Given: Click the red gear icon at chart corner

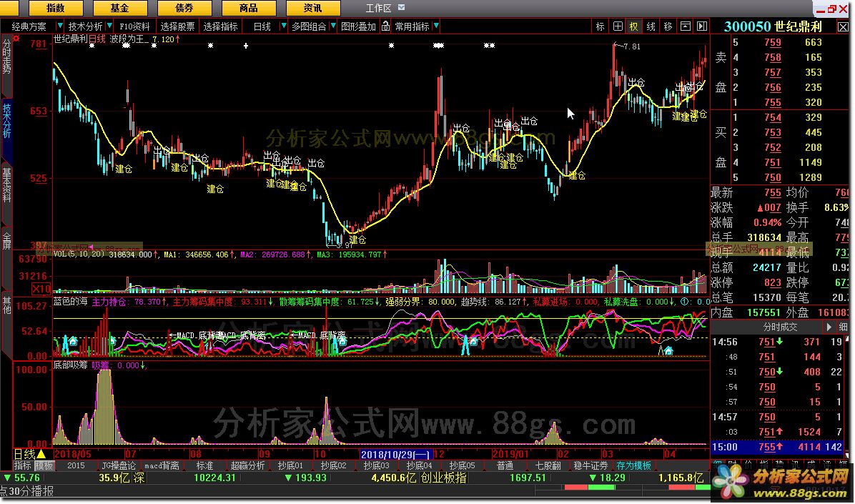Looking at the screenshot, I should coord(16,38).
